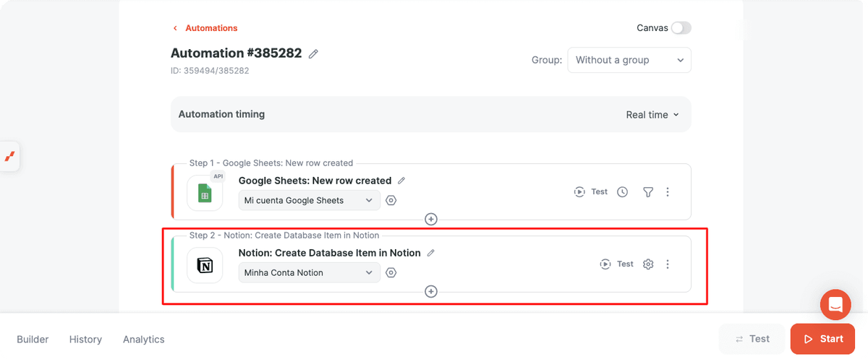Open the Minha Conta Notion dropdown
The width and height of the screenshot is (868, 359).
[x=310, y=272]
